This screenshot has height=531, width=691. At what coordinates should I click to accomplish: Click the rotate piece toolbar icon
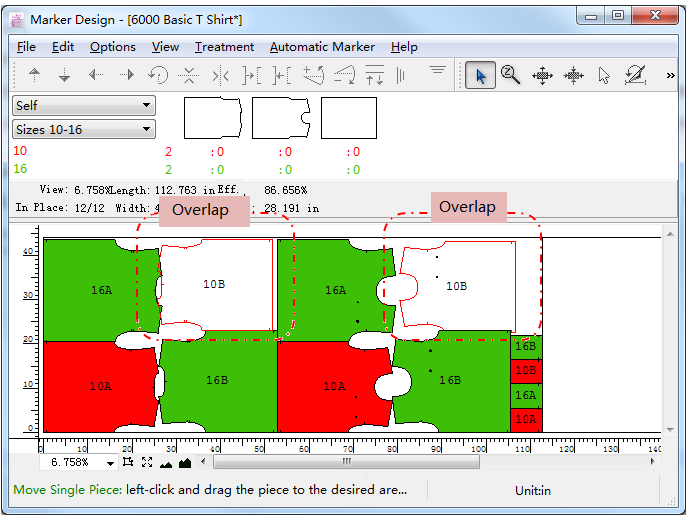158,75
